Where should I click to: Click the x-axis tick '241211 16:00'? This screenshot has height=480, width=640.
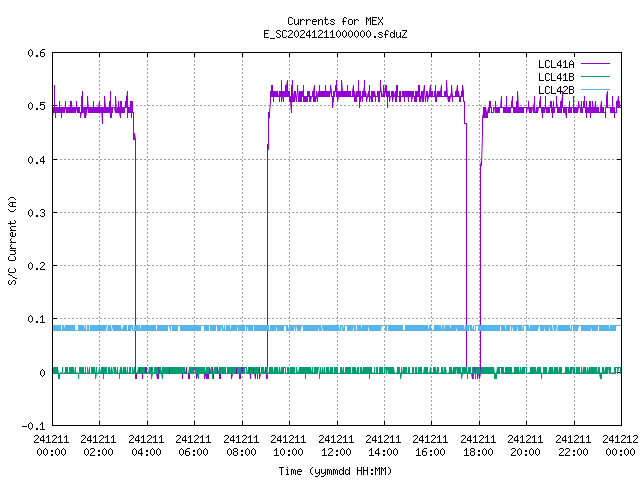point(430,446)
